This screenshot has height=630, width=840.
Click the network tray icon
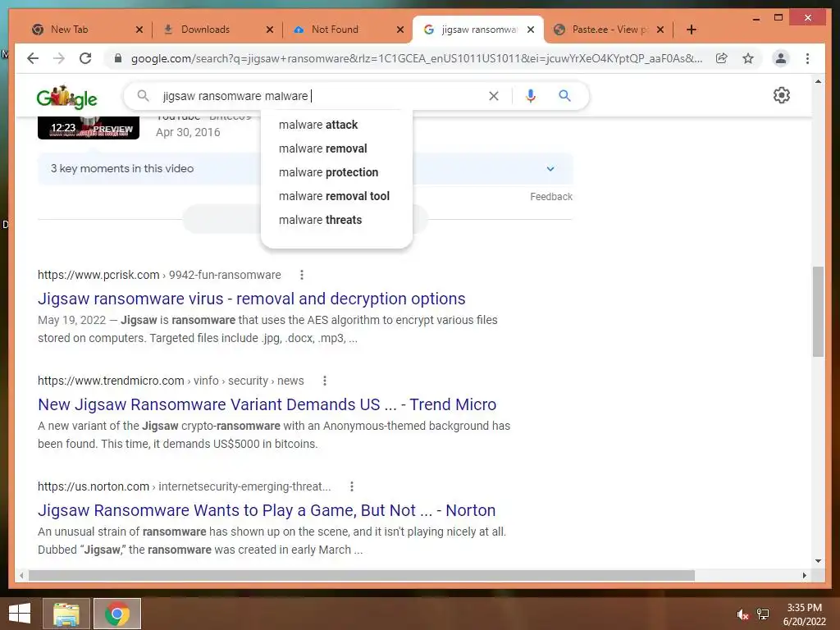pos(763,614)
